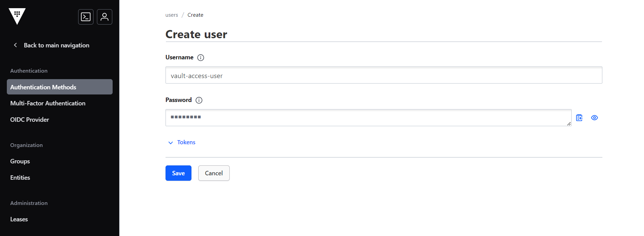Open the Leases page
644x236 pixels.
click(x=19, y=219)
